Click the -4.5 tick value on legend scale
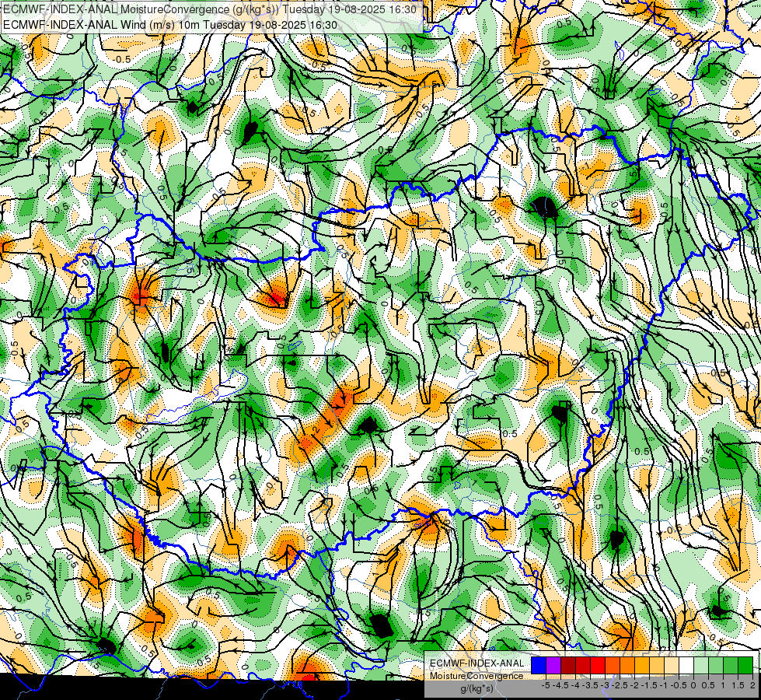The width and height of the screenshot is (761, 700). point(559,685)
